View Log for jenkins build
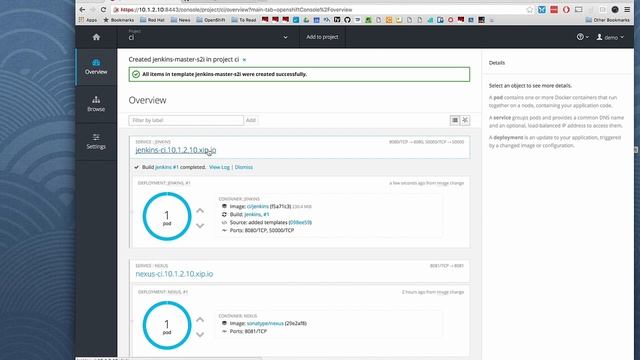The width and height of the screenshot is (640, 360). (x=219, y=167)
